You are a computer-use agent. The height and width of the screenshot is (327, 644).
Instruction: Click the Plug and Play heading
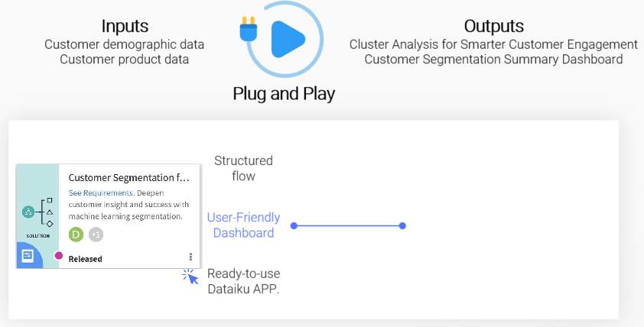284,94
